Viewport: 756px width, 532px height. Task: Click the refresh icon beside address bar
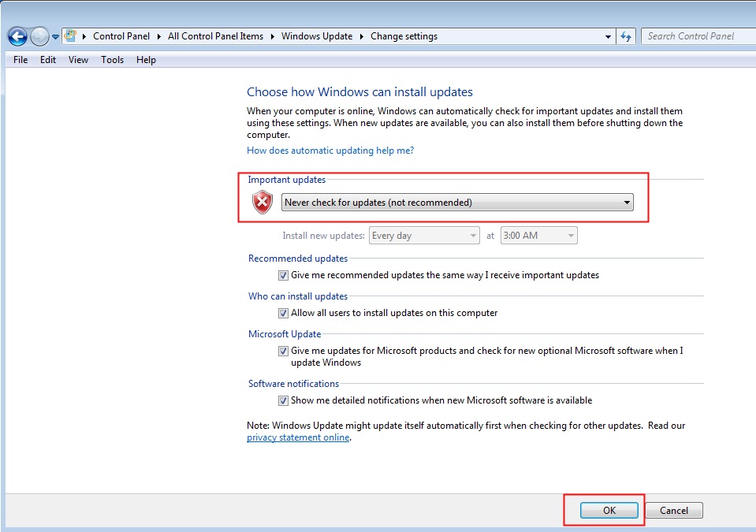[x=626, y=36]
